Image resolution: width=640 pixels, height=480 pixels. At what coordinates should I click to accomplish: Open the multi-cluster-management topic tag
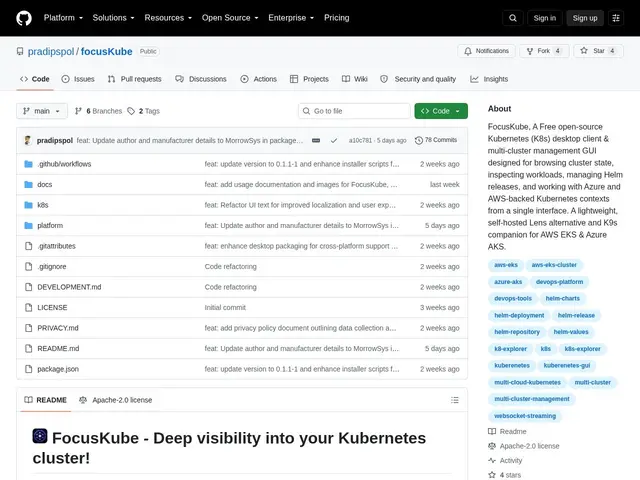click(x=531, y=399)
